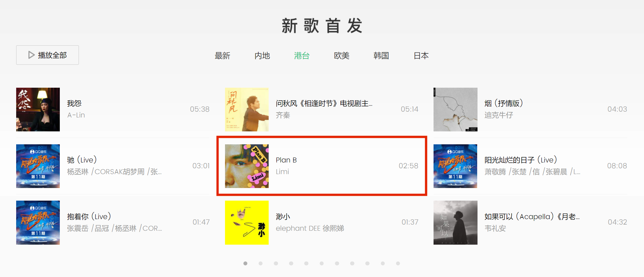Image resolution: width=644 pixels, height=277 pixels.
Task: Open the Plan B album cover
Action: click(247, 166)
